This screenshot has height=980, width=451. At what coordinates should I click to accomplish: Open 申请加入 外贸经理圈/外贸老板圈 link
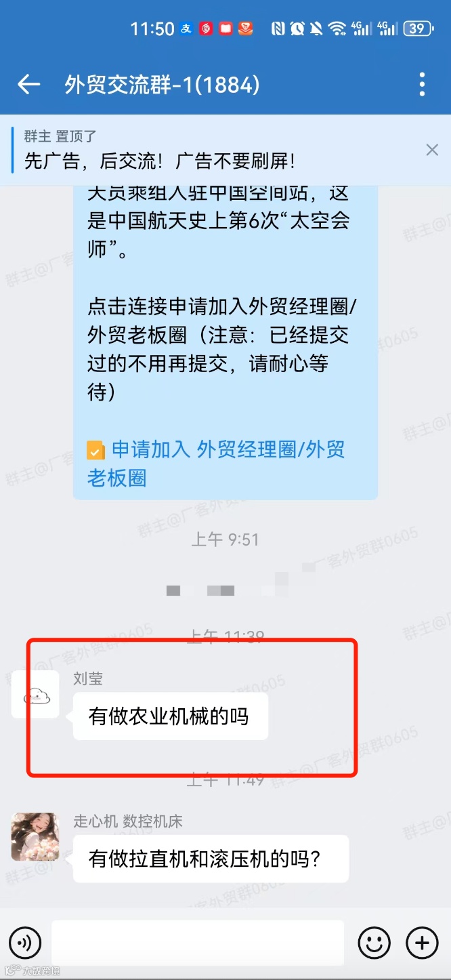(216, 464)
